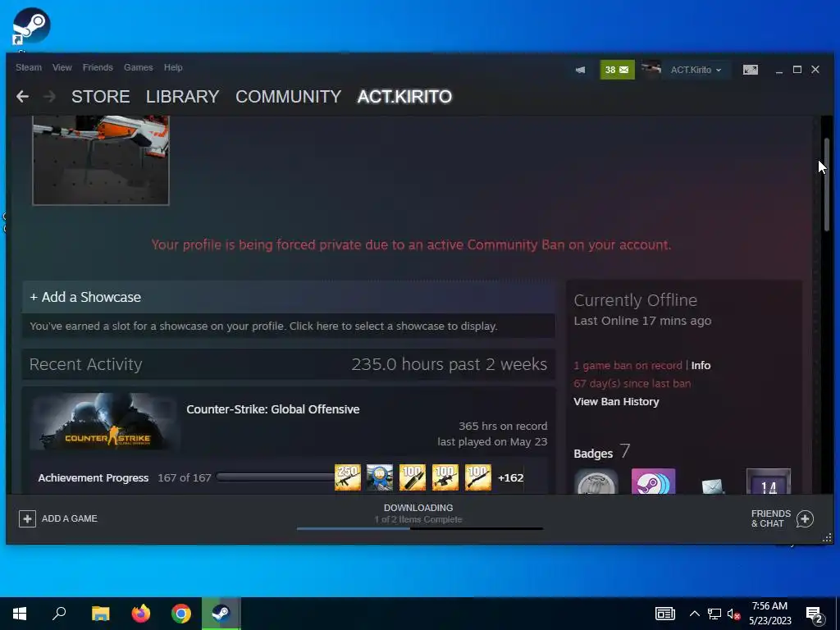Screen dimensions: 840x630
Task: Open the announcements megaphone icon
Action: 580,70
